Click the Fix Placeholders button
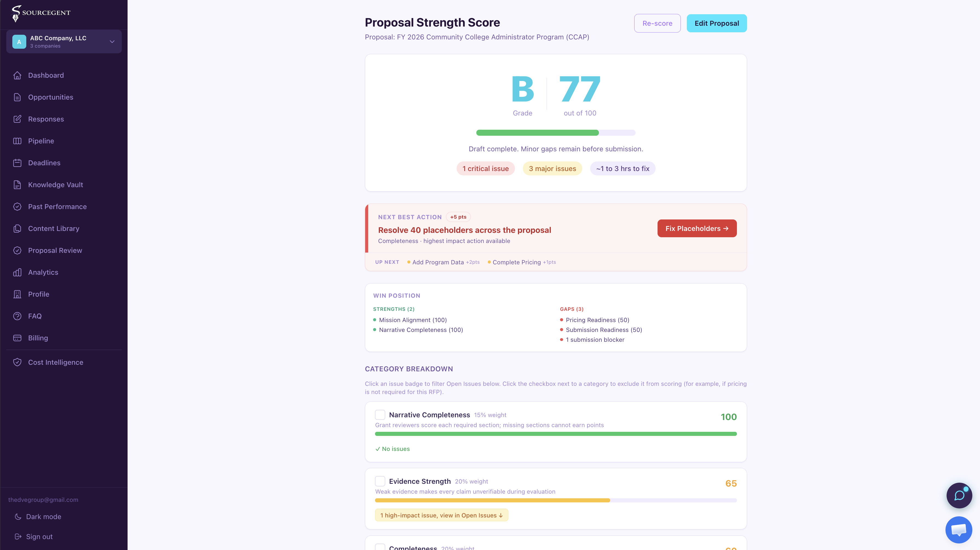980x550 pixels. click(697, 228)
